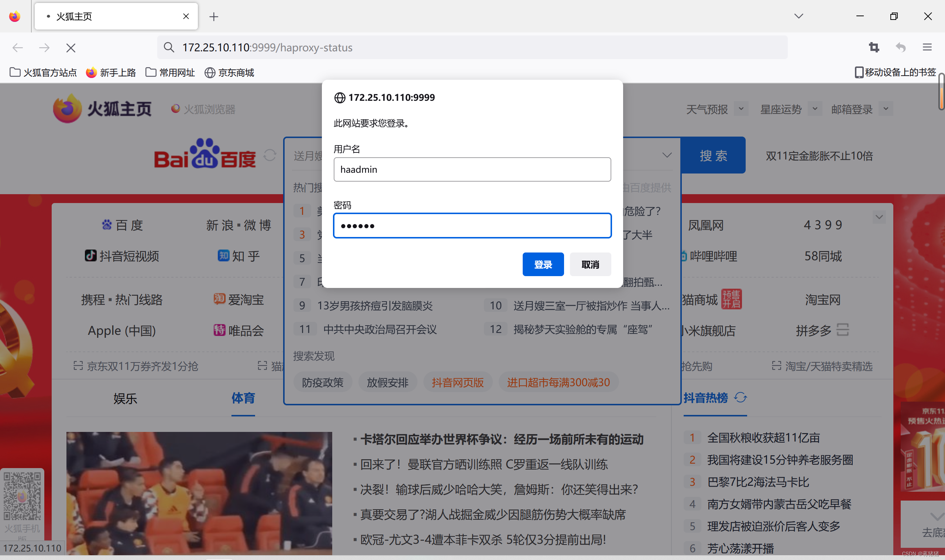Image resolution: width=945 pixels, height=560 pixels.
Task: Open 淘宝网 link
Action: [823, 300]
